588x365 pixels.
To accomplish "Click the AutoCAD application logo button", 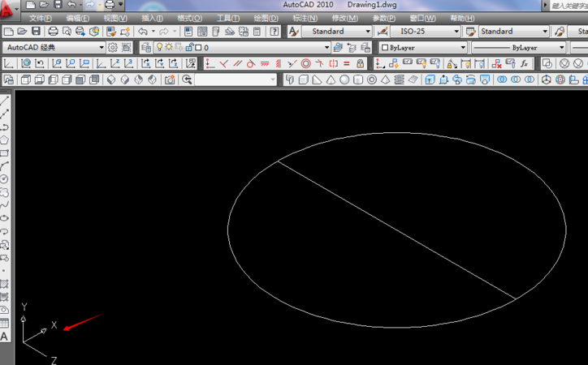I will [x=7, y=7].
